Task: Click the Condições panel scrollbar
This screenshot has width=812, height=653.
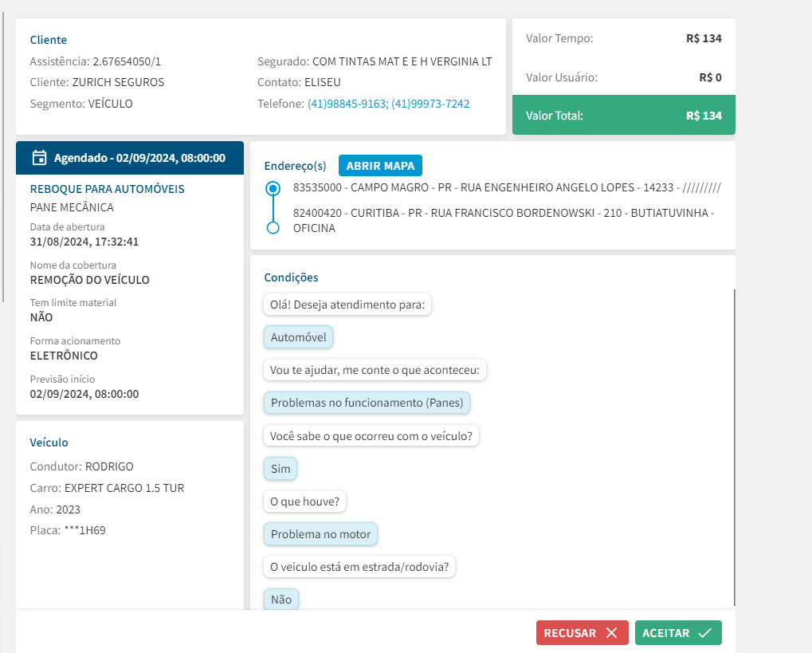Action: tap(734, 446)
